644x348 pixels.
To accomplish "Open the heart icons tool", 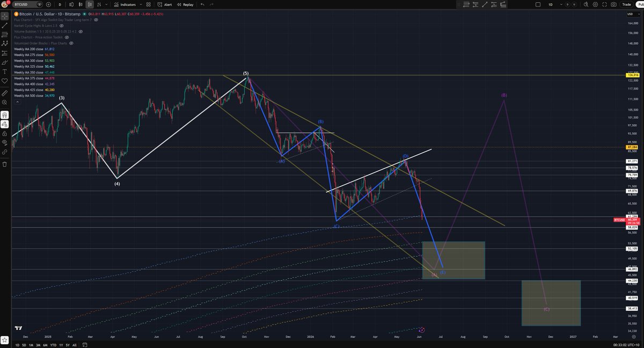I will click(x=5, y=81).
